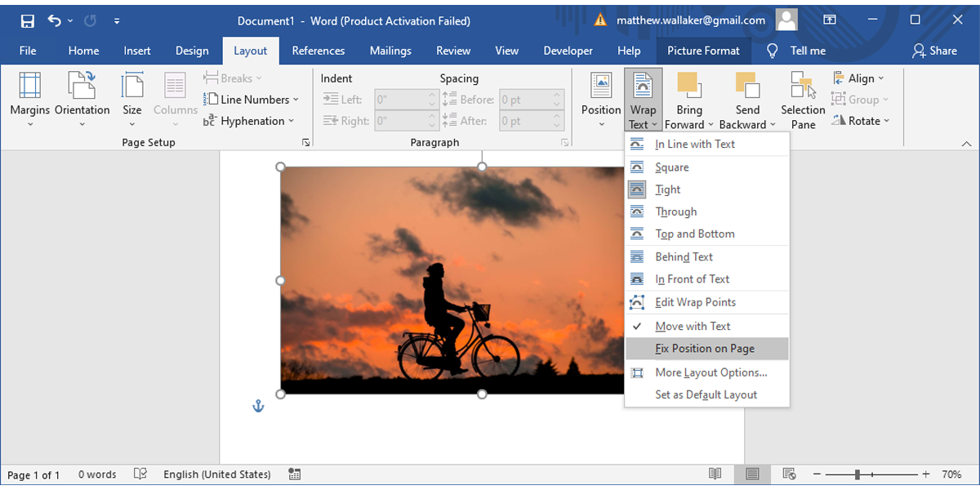The height and width of the screenshot is (490, 980).
Task: Click Send Backward icon
Action: pyautogui.click(x=747, y=86)
